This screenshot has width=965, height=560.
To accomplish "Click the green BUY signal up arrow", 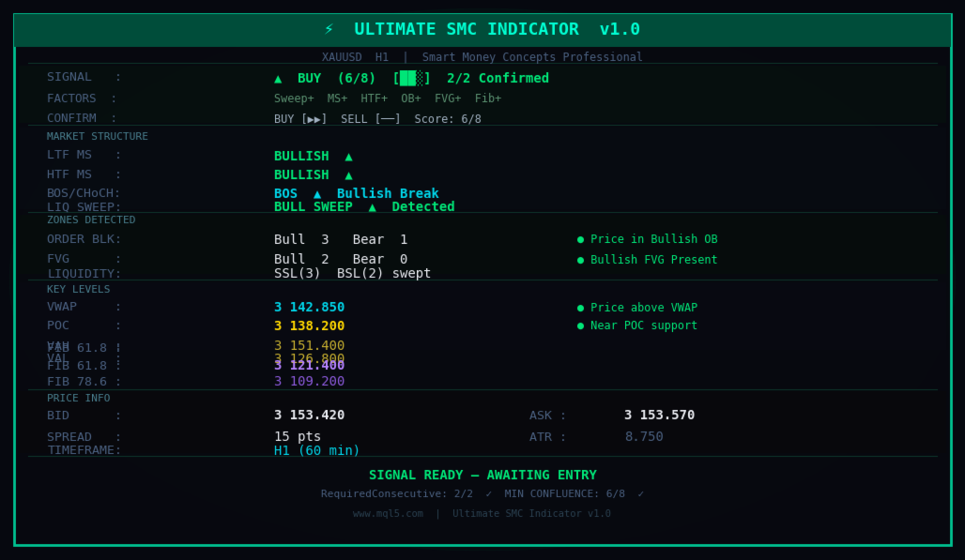I will pyautogui.click(x=278, y=79).
